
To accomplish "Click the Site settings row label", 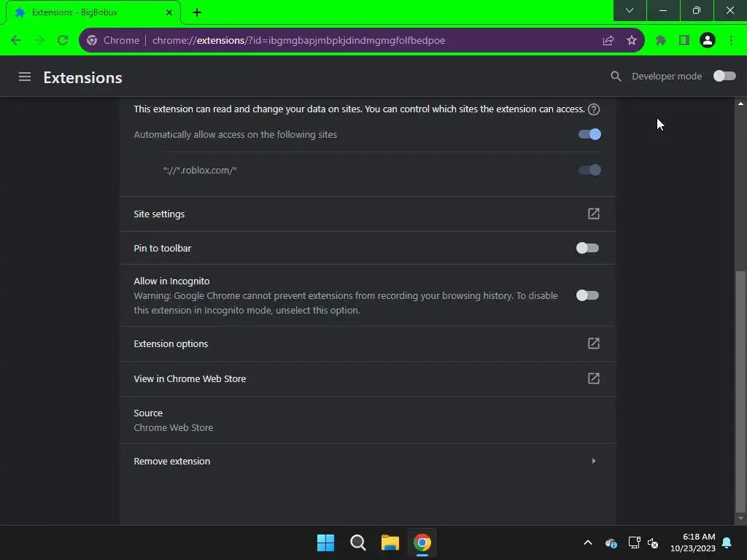I will (159, 214).
